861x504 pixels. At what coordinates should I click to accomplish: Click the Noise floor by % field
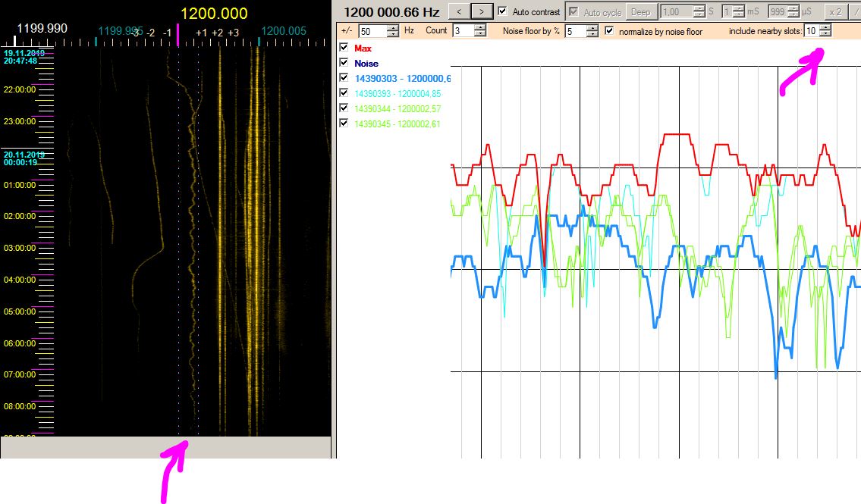(576, 31)
